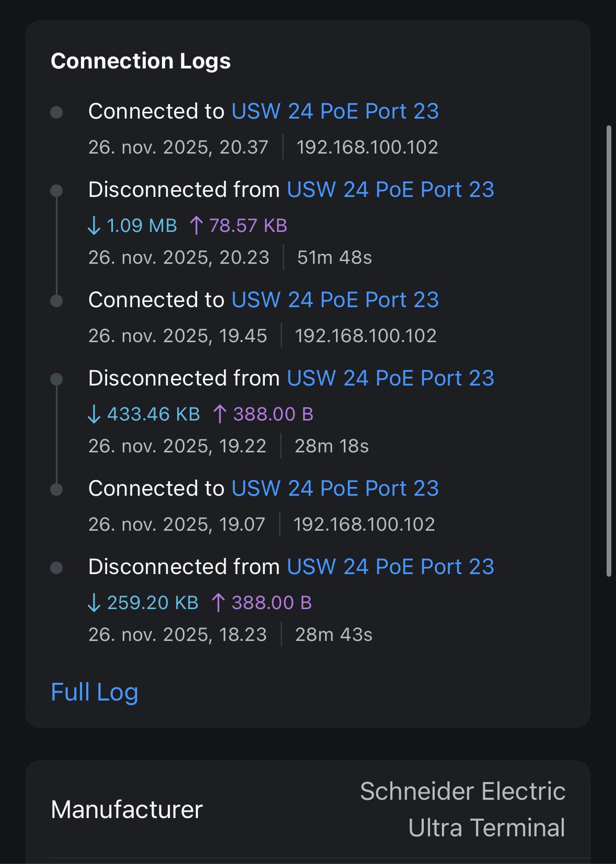Image resolution: width=616 pixels, height=864 pixels.
Task: Click the upload arrow beside 78.57 KB
Action: (x=196, y=226)
